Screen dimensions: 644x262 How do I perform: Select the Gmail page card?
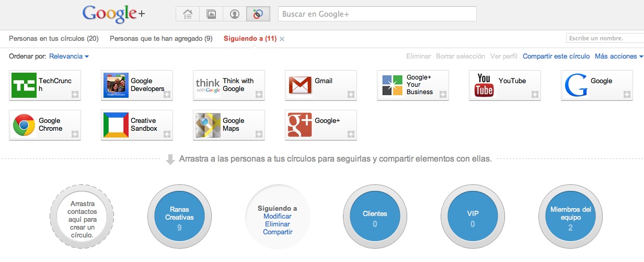click(x=320, y=85)
